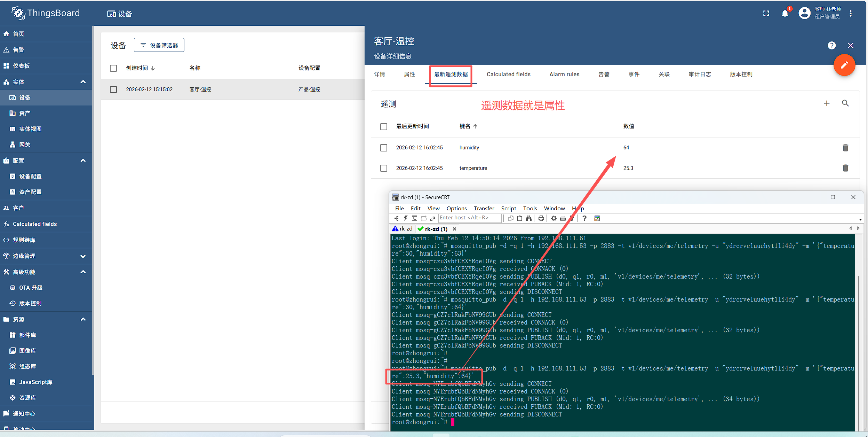Image resolution: width=868 pixels, height=437 pixels.
Task: Search telemetry with the magnifier icon
Action: (x=845, y=103)
